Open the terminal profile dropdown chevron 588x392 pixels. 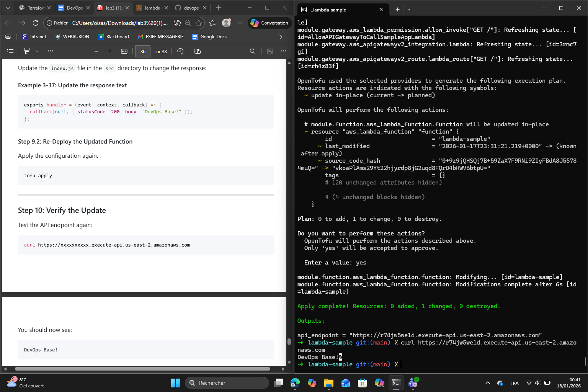409,9
